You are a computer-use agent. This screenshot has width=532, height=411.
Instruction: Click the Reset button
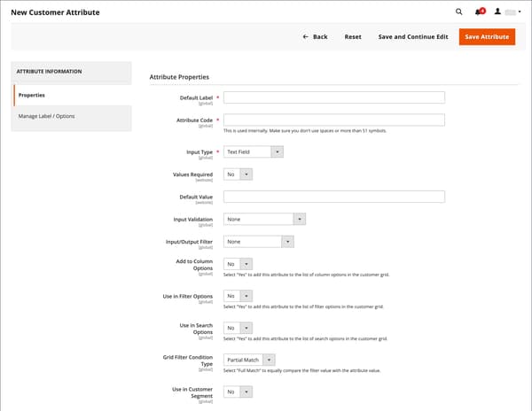pyautogui.click(x=353, y=36)
